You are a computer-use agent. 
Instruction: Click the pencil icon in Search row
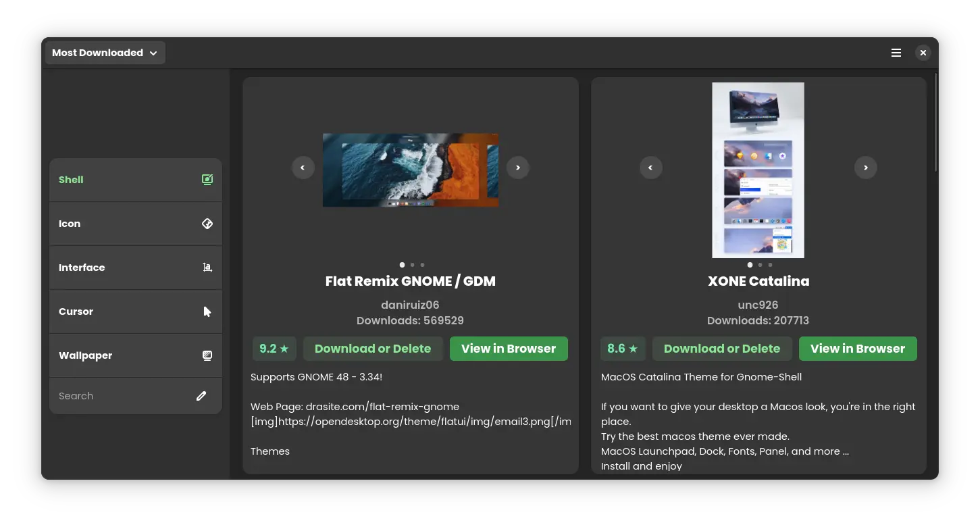pos(201,396)
